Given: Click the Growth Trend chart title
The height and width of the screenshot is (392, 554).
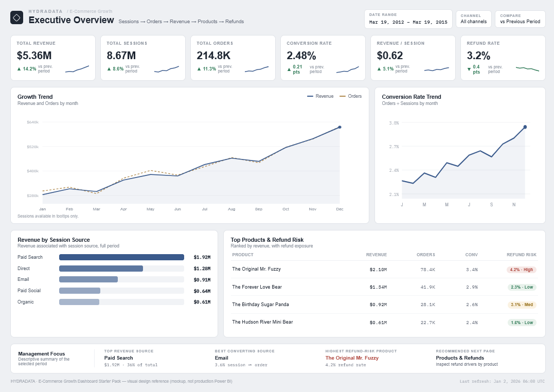Looking at the screenshot, I should pos(35,97).
